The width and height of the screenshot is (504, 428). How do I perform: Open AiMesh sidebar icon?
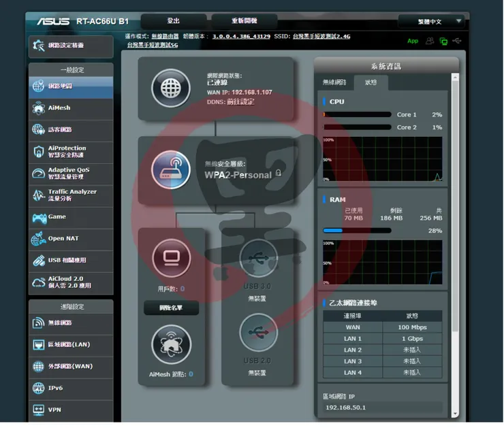pos(39,108)
